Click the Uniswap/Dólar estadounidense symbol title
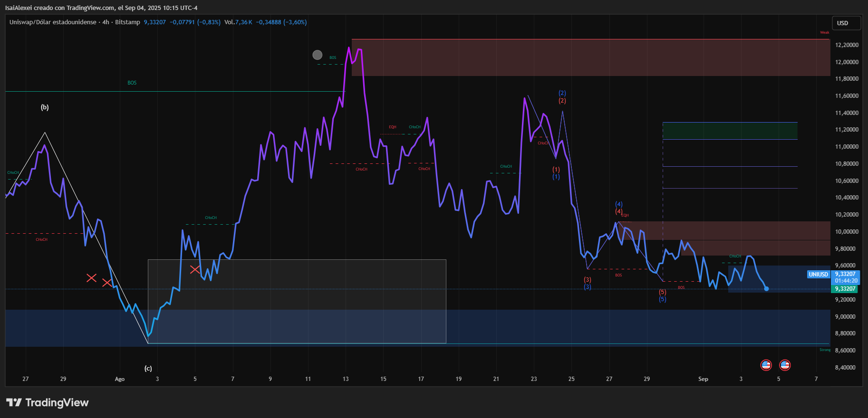The height and width of the screenshot is (418, 868). pos(53,22)
